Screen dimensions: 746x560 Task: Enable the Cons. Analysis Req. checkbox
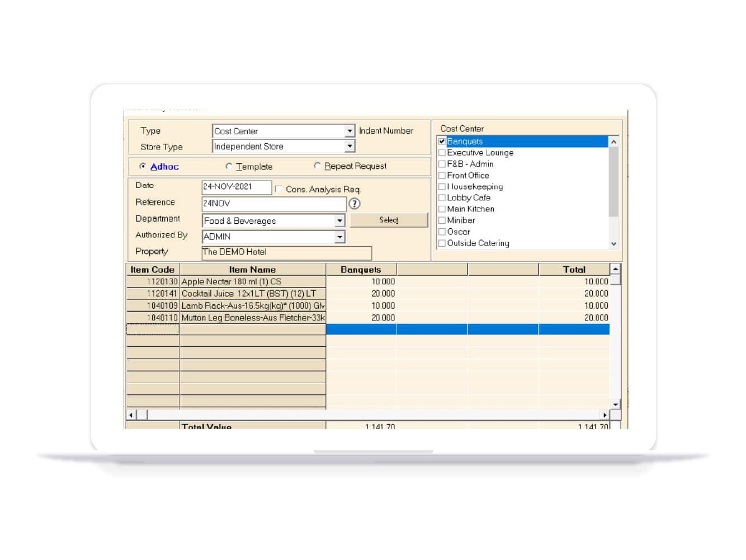pyautogui.click(x=278, y=189)
